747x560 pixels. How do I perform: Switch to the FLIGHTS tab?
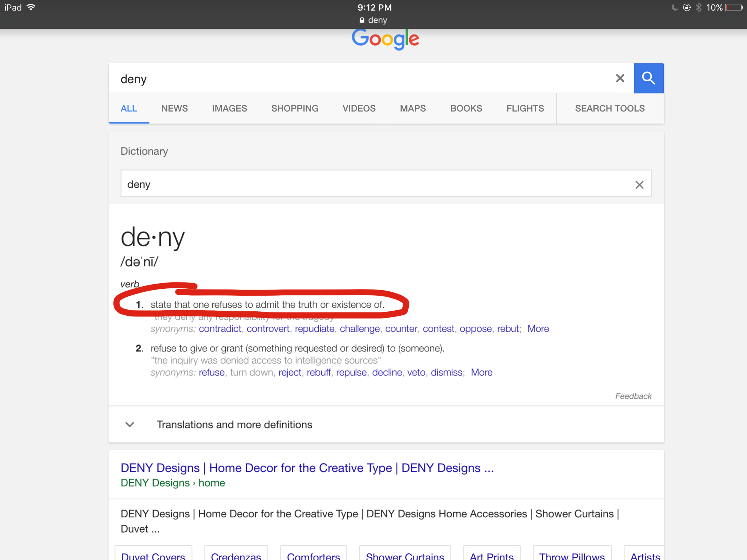(525, 108)
